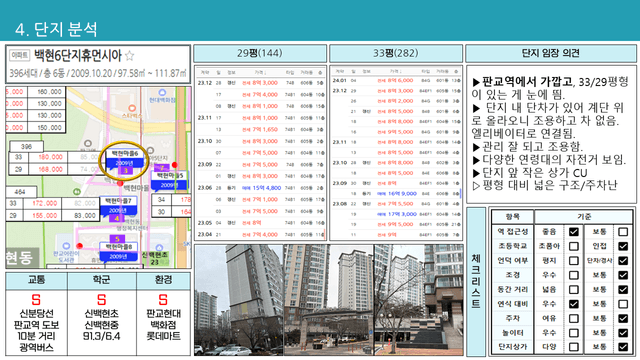Click the star icon beside 백현6단지휴먼시아
Viewport: 640px width, 360px height.
(129, 55)
